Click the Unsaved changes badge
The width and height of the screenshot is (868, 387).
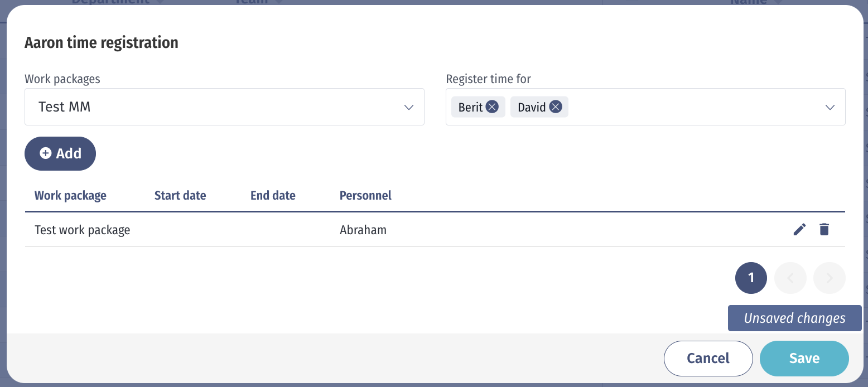(794, 318)
